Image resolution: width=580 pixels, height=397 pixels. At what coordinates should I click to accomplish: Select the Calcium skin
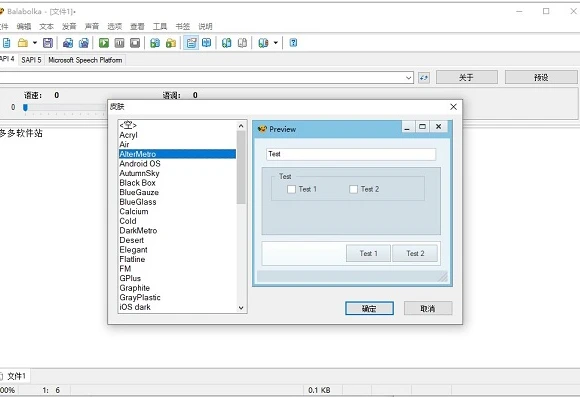(177, 212)
